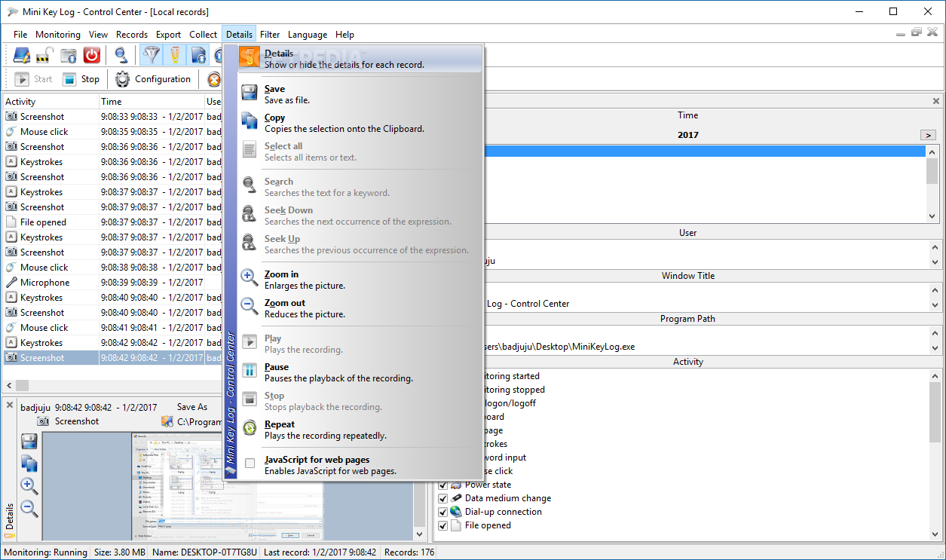Open the Records menu

point(132,35)
